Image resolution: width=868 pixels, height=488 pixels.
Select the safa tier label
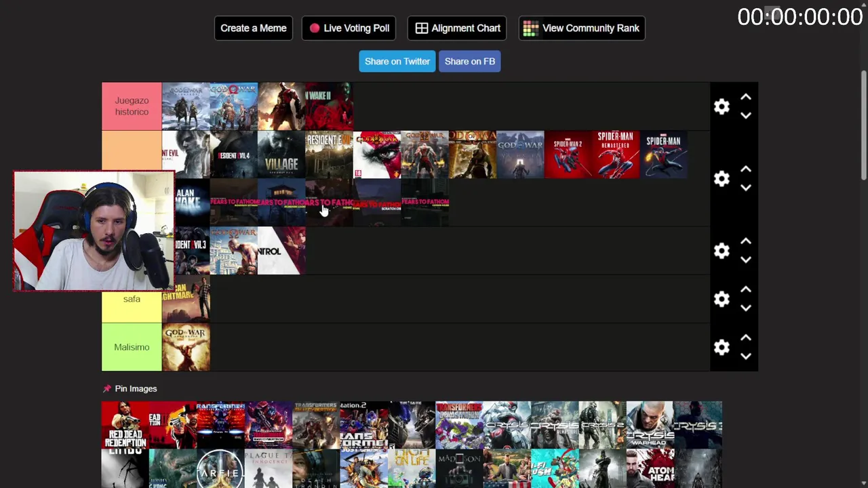pyautogui.click(x=132, y=299)
